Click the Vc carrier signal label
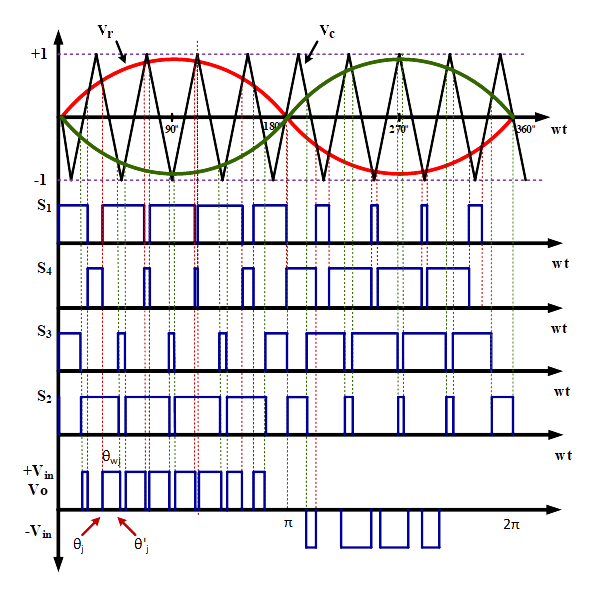 click(327, 31)
